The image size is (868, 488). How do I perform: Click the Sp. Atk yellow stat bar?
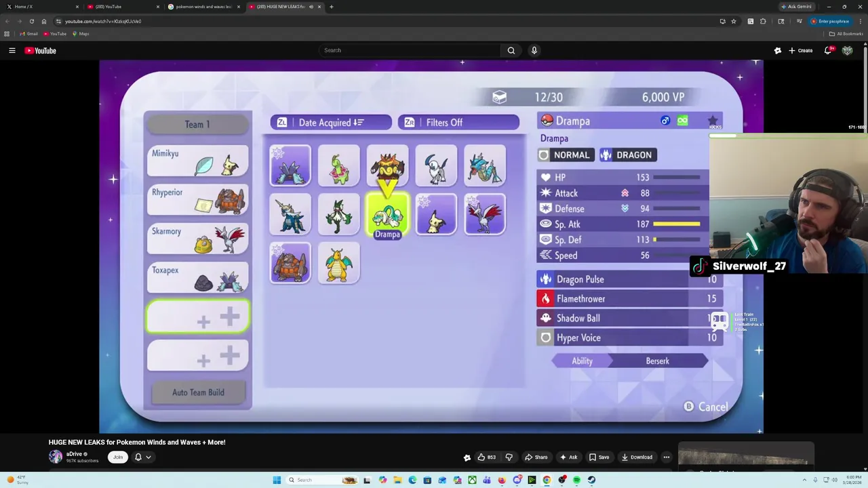click(677, 224)
